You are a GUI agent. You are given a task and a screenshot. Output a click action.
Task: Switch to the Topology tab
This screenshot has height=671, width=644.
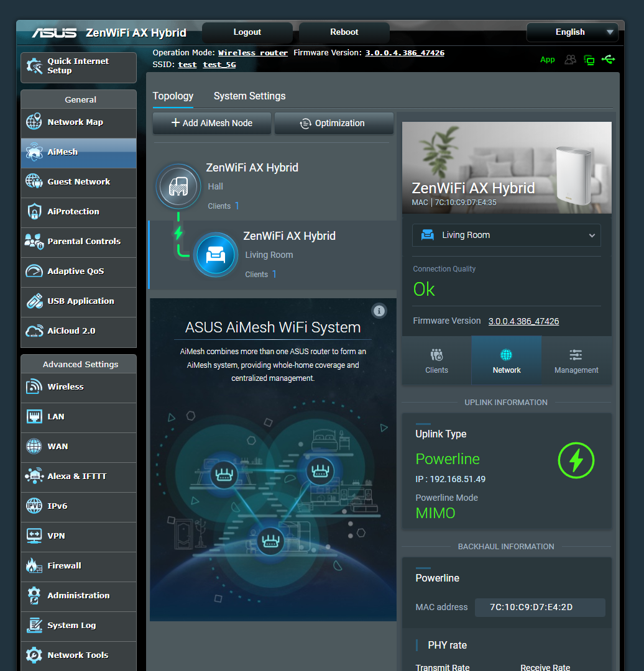(173, 96)
